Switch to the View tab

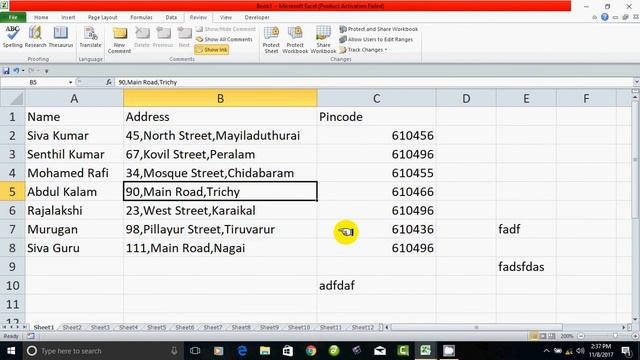click(x=225, y=18)
